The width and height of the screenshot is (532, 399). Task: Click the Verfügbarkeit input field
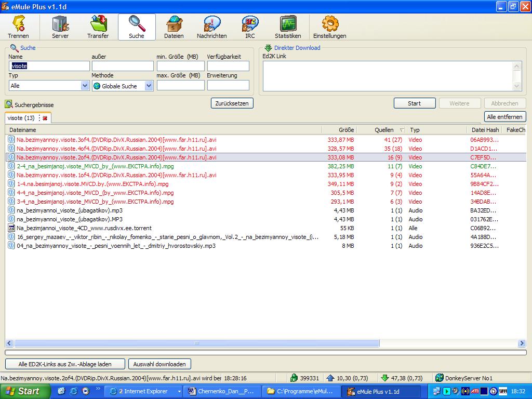[229, 66]
